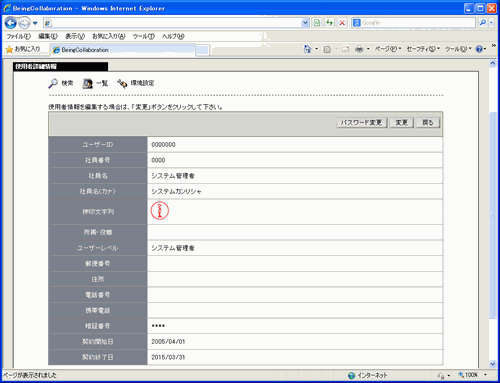Click the システムカンリシャ kana name value
500x383 pixels.
[176, 192]
